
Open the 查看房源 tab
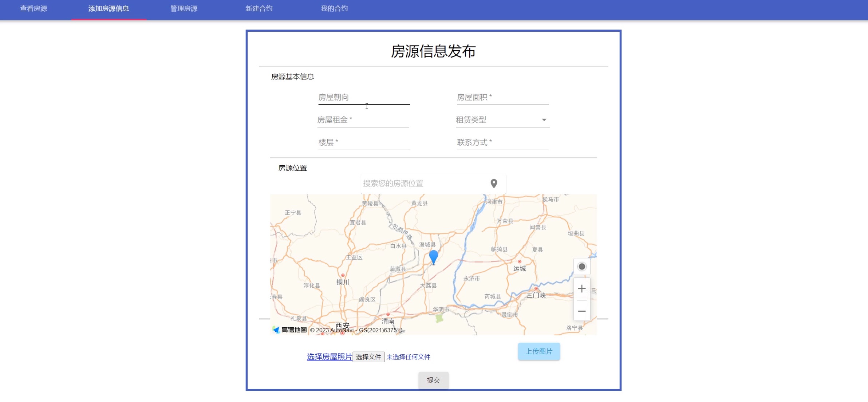point(33,8)
